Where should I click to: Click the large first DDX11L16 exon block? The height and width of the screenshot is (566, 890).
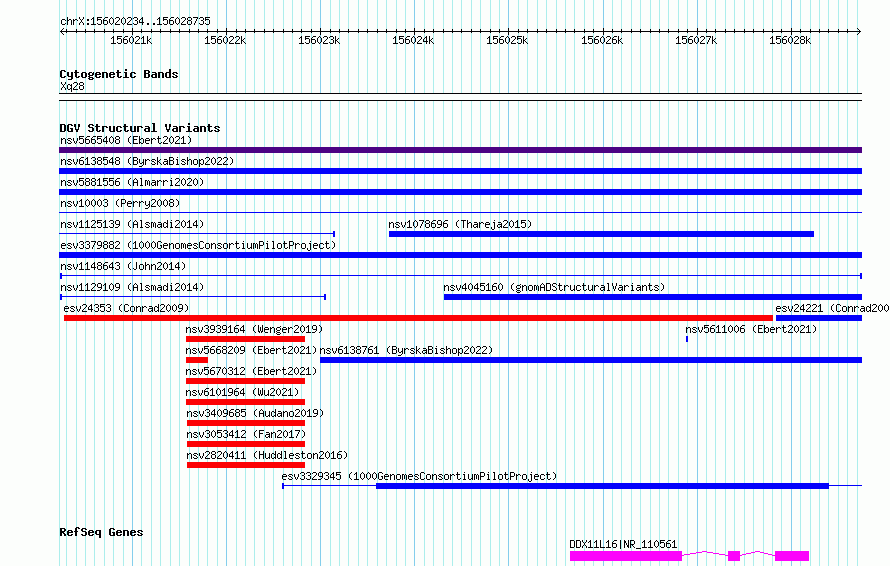coord(625,556)
